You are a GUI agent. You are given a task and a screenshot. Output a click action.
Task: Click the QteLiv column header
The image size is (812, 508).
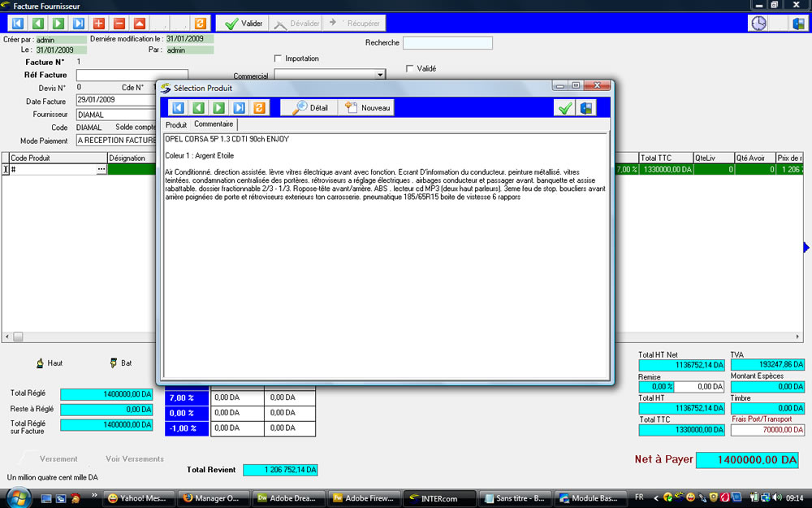pyautogui.click(x=714, y=158)
